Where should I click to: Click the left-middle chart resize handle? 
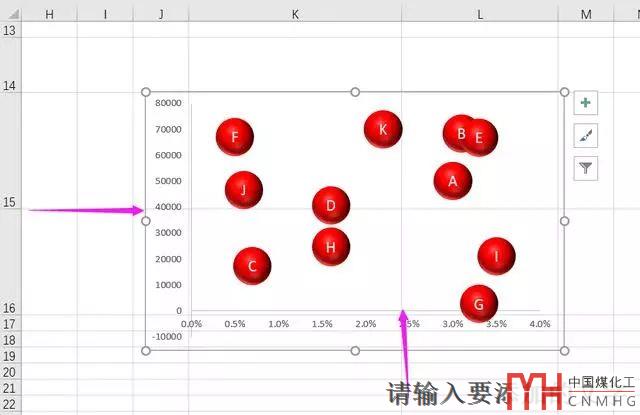146,221
